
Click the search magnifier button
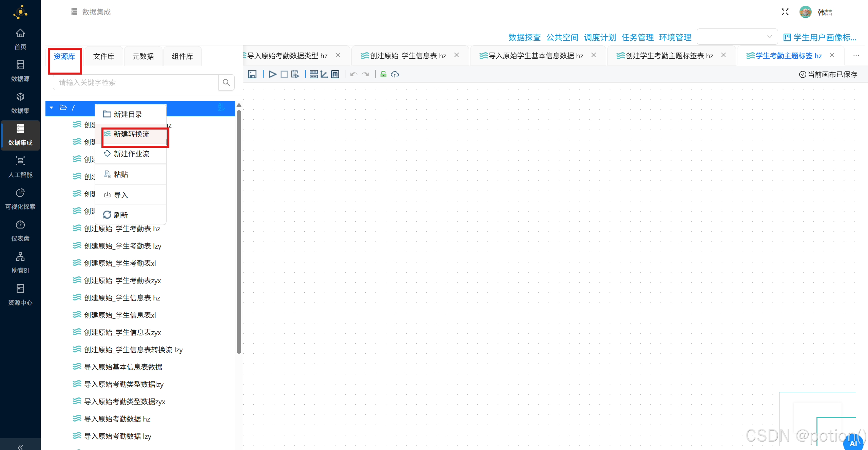pyautogui.click(x=226, y=82)
